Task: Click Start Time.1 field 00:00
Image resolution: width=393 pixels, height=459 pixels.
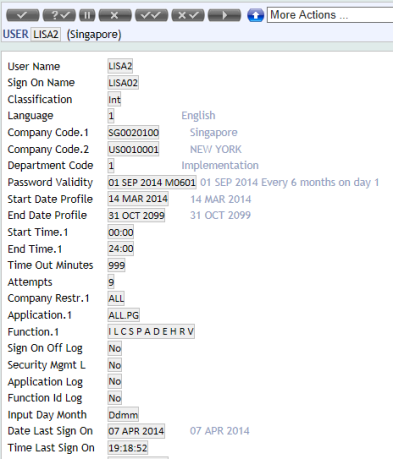Action: coord(121,232)
